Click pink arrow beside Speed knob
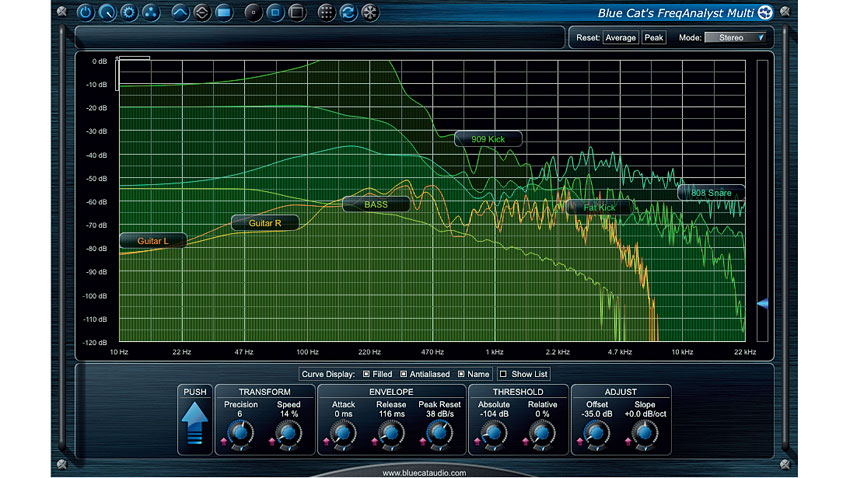 [272, 442]
